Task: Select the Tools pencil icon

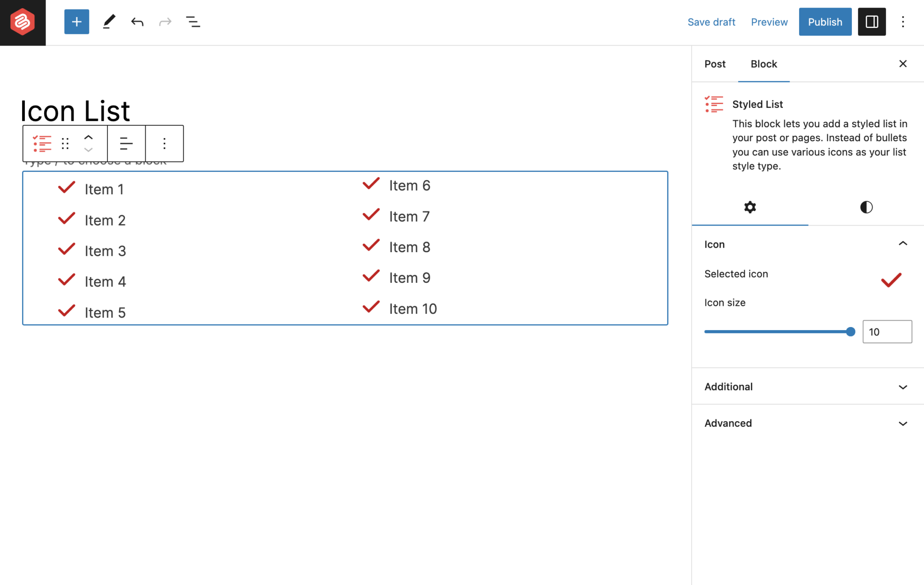Action: [109, 22]
